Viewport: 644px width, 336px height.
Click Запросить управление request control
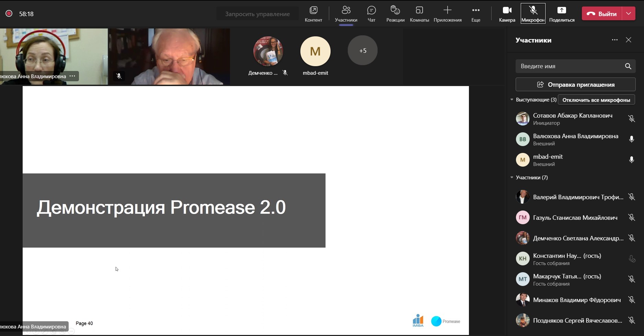click(x=257, y=14)
